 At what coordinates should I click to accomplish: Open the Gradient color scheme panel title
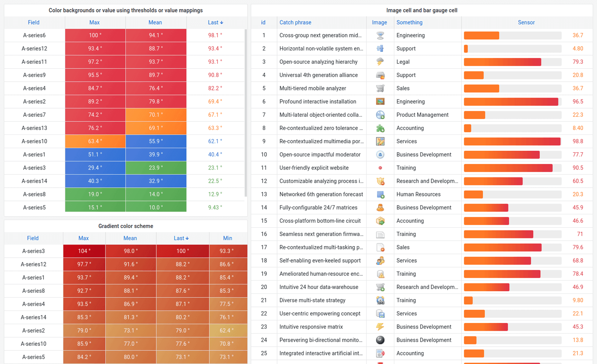[x=126, y=226]
